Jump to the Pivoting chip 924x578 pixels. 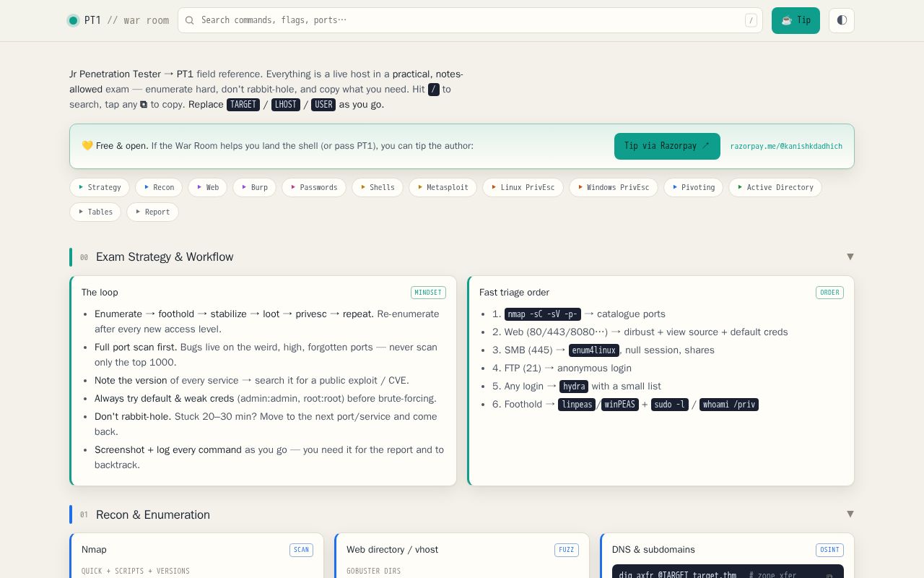(x=694, y=187)
